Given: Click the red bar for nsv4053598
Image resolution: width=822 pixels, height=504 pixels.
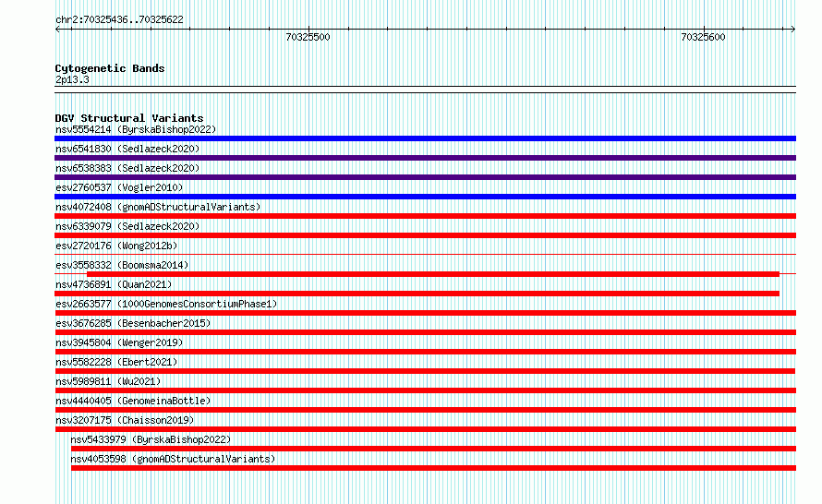Looking at the screenshot, I should coord(433,468).
